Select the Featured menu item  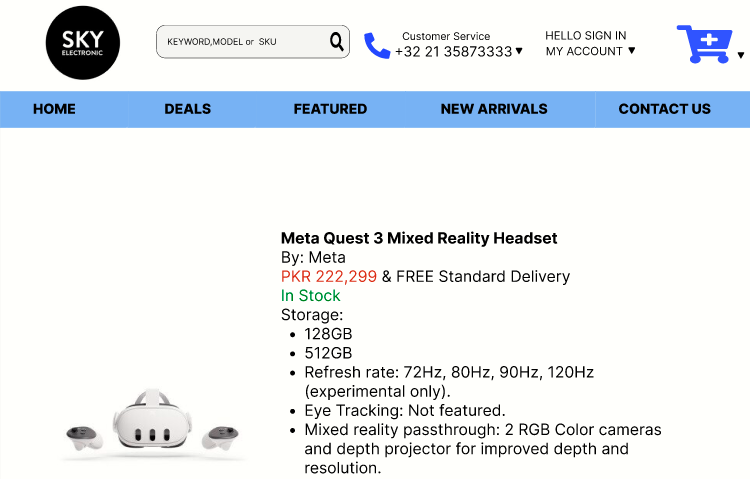click(330, 109)
